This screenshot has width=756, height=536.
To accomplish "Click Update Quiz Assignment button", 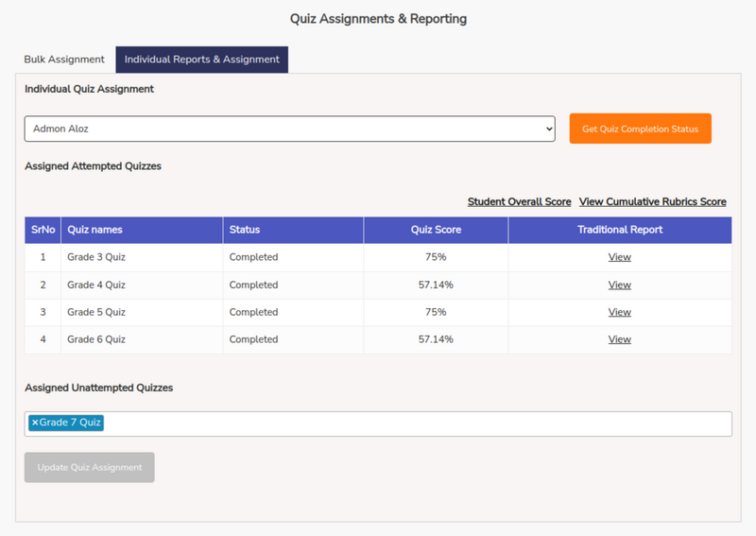I will [90, 467].
